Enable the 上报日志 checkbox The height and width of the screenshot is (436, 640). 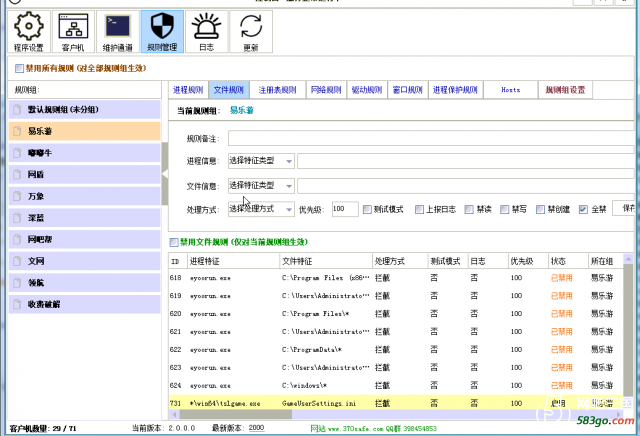tap(419, 209)
